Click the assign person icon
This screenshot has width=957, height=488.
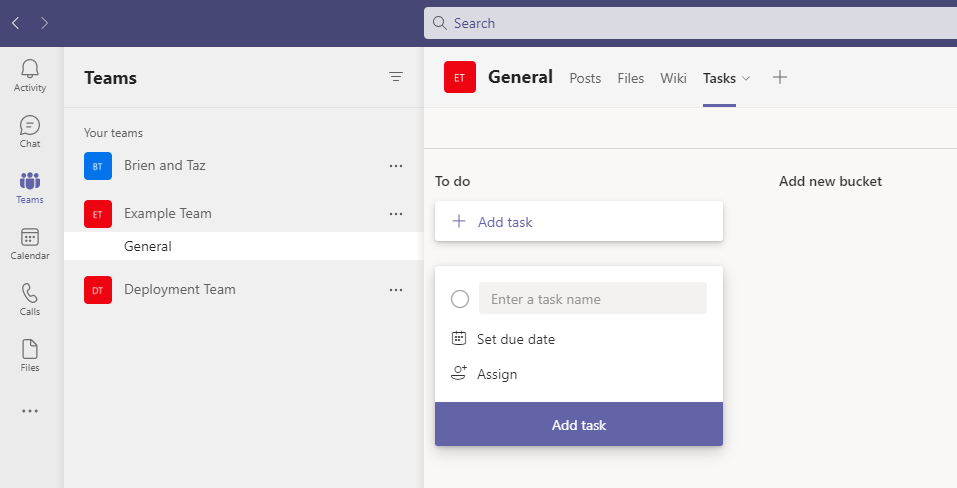coord(459,373)
